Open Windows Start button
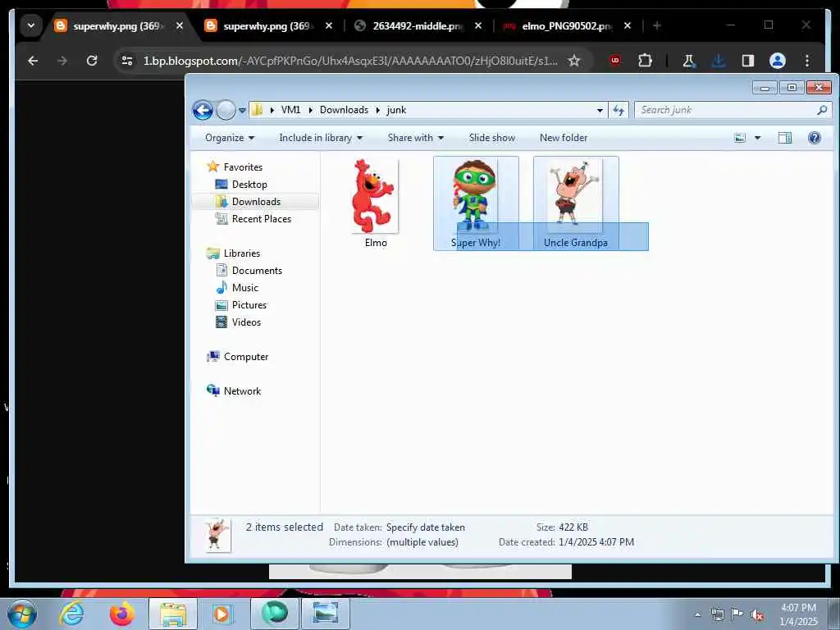 point(22,614)
